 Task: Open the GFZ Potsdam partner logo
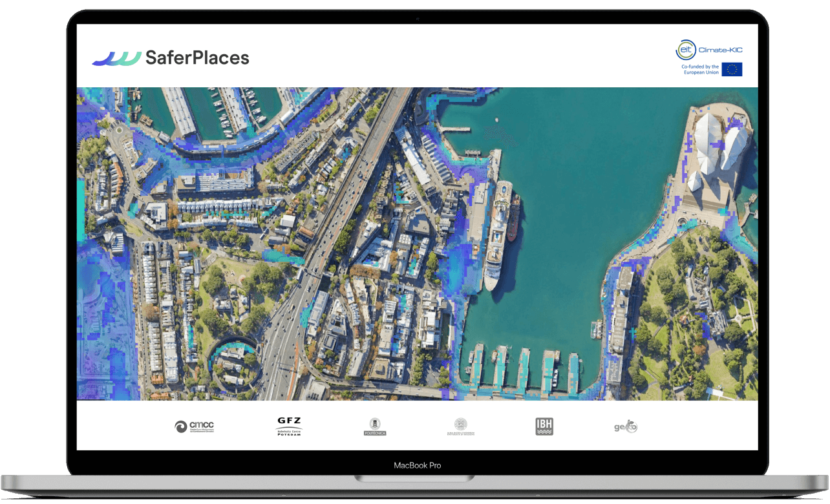[x=289, y=426]
